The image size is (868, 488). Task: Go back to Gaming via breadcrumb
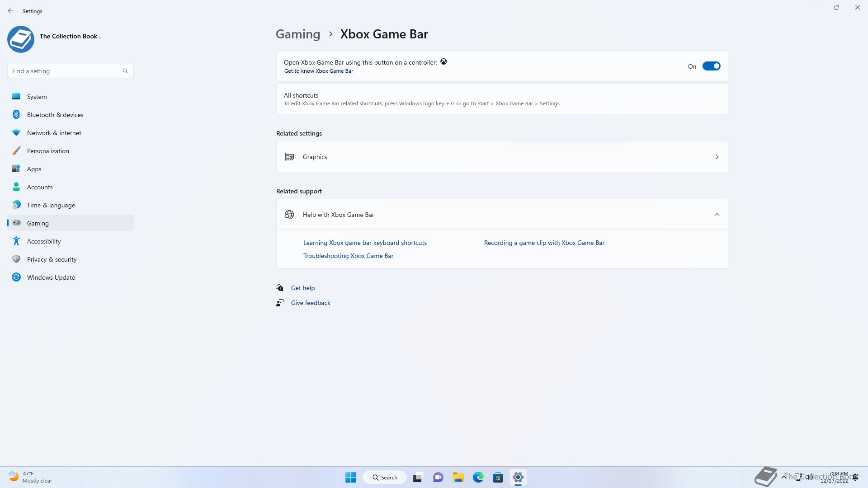point(298,34)
